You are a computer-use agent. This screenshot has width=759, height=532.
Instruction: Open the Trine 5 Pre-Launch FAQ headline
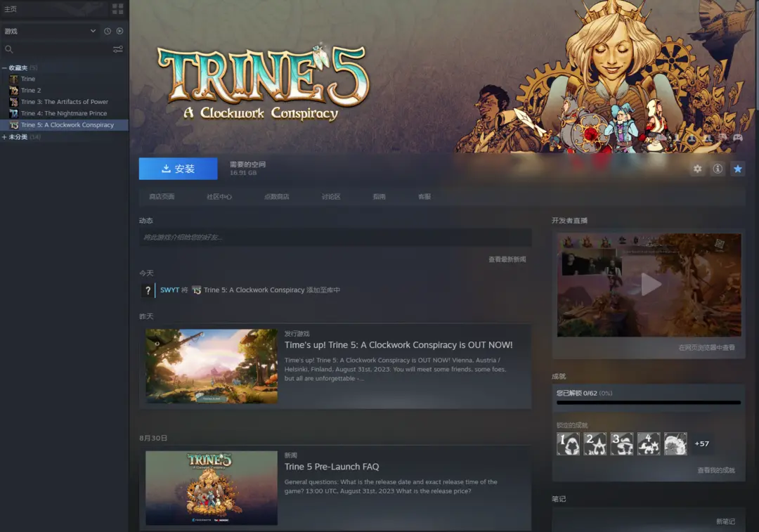332,467
